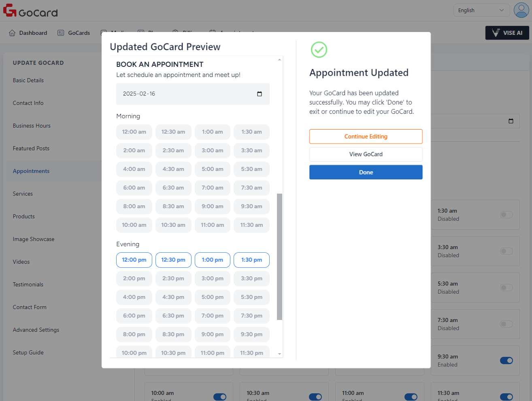Viewport: 532px width, 401px height.
Task: Enable the 5:30 am time slot
Action: coord(506,288)
